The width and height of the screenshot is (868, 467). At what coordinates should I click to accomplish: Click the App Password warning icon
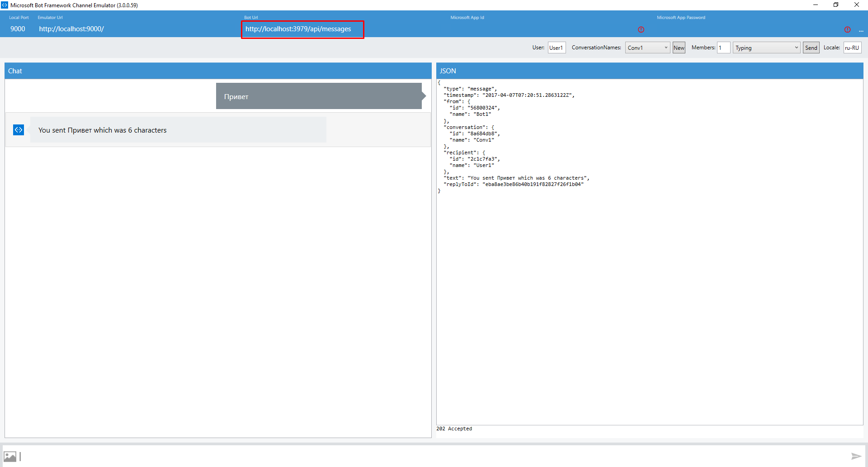(847, 29)
